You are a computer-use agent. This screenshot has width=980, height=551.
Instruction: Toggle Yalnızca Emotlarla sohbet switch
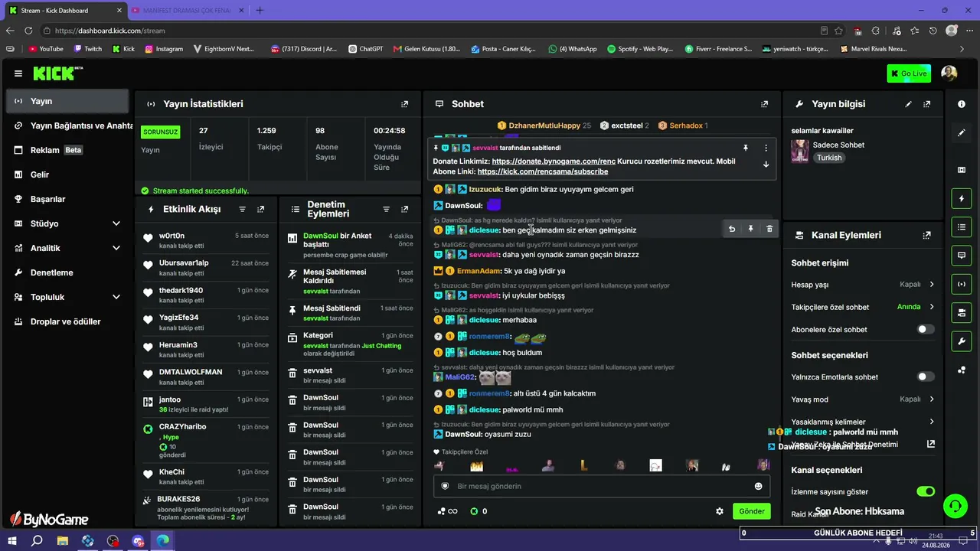926,377
